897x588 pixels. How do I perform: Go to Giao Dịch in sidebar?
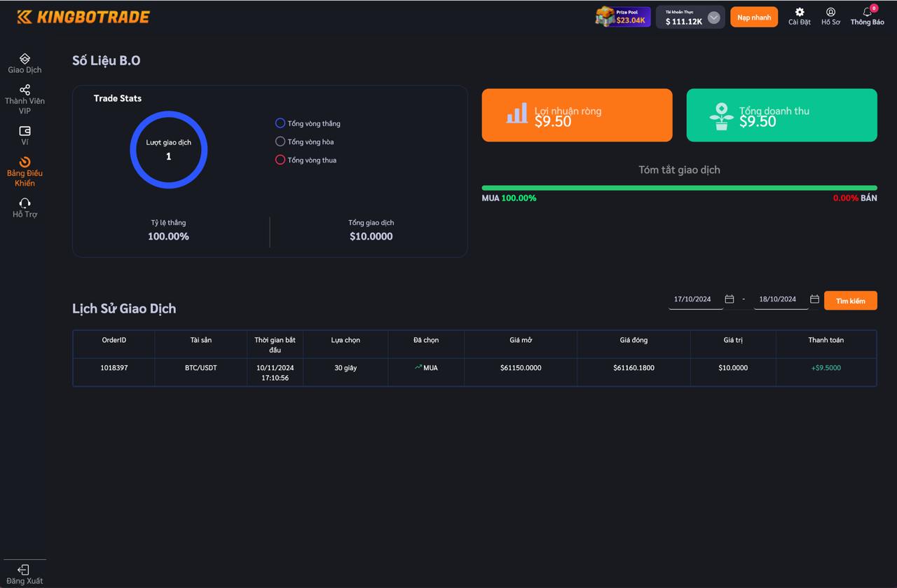coord(25,63)
